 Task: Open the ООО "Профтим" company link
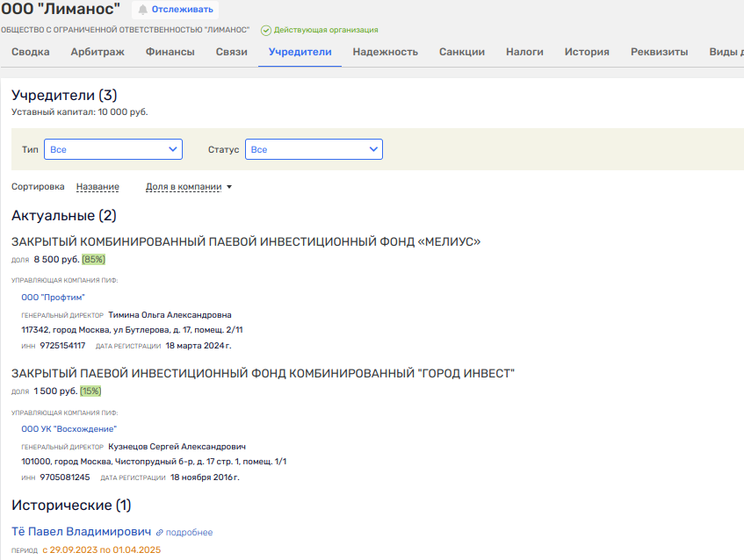click(x=53, y=298)
